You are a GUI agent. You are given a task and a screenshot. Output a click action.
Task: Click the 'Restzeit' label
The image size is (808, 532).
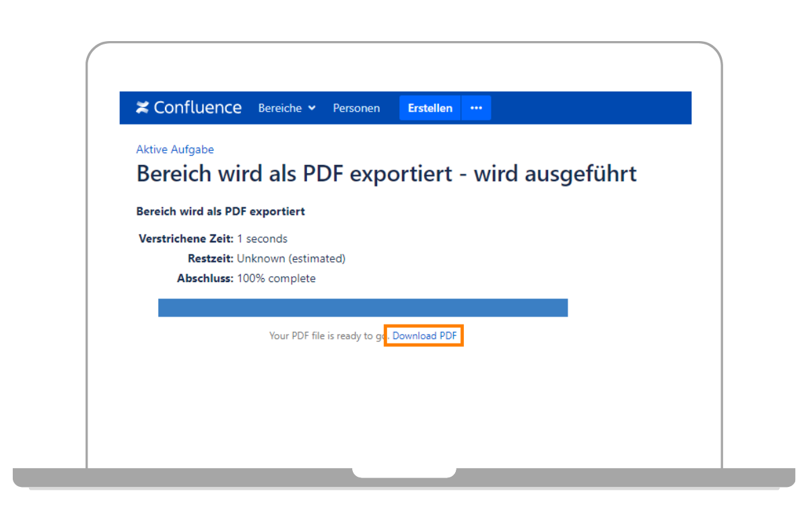(x=210, y=259)
